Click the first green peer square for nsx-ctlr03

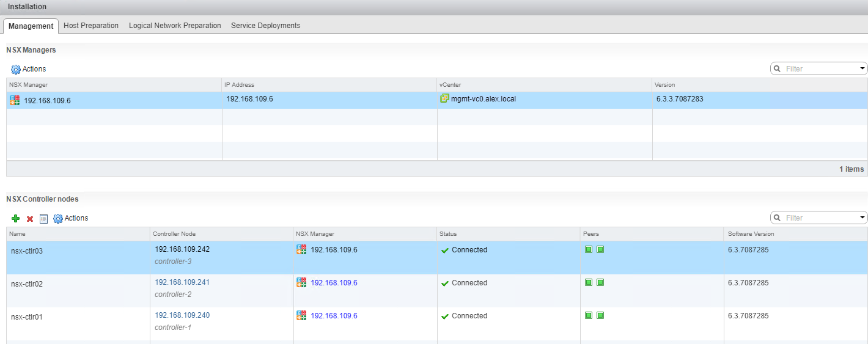(x=589, y=249)
